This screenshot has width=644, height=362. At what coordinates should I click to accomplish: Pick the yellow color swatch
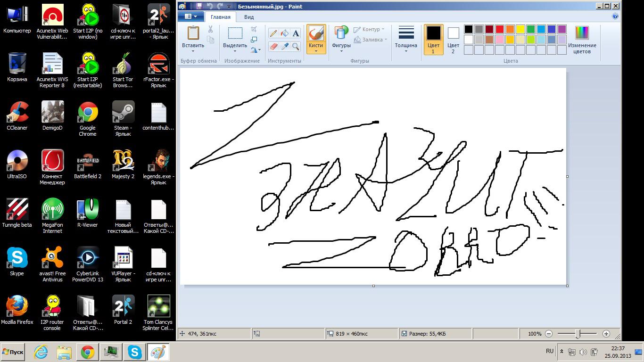pyautogui.click(x=520, y=29)
